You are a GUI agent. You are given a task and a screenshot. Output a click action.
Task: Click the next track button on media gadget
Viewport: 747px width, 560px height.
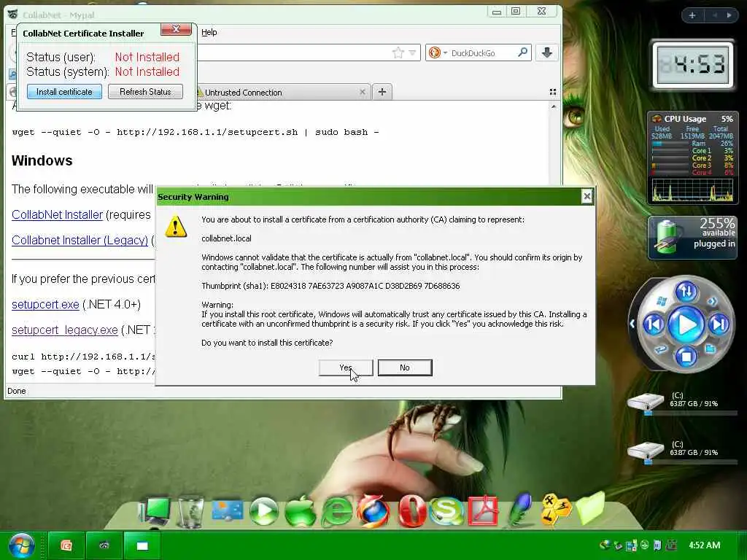pyautogui.click(x=719, y=324)
